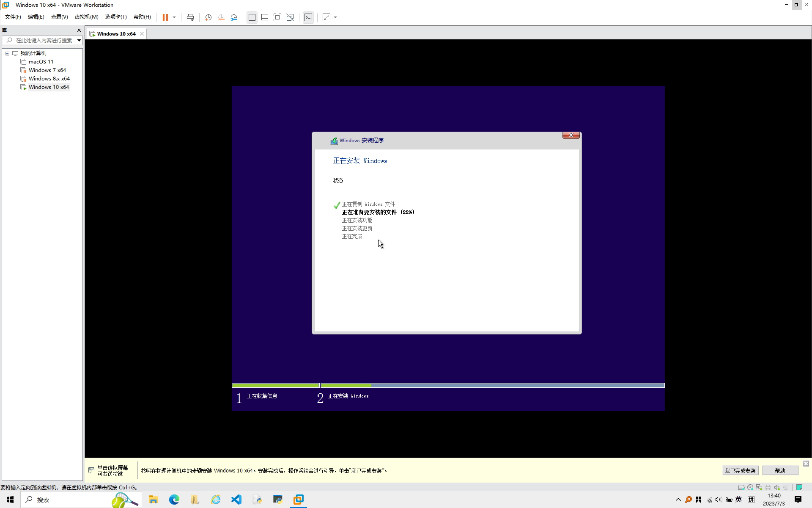Open the power options dropdown arrow
Image resolution: width=812 pixels, height=508 pixels.
(x=174, y=17)
